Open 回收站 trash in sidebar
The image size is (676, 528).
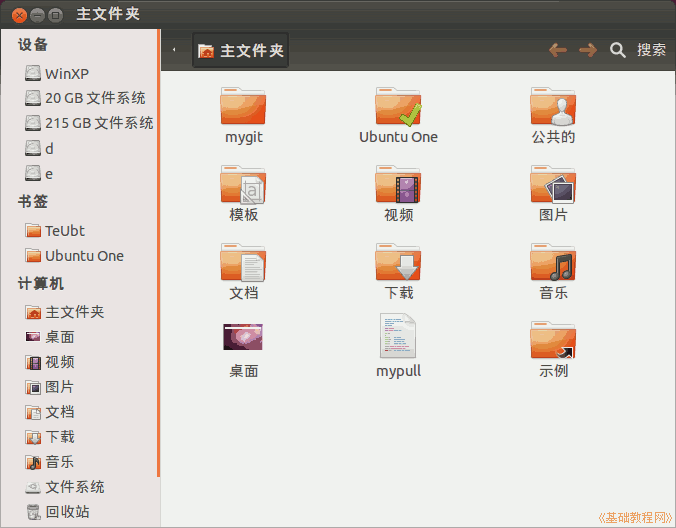click(x=67, y=511)
